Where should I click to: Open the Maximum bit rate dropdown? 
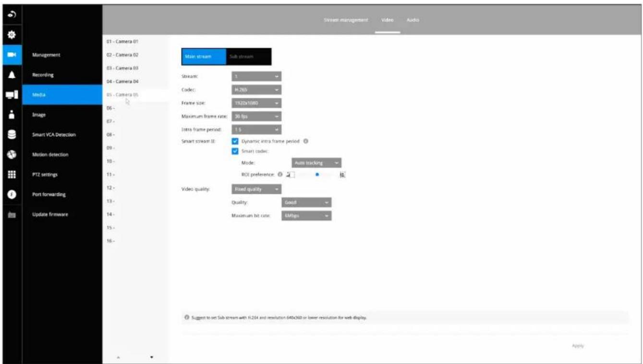point(306,216)
